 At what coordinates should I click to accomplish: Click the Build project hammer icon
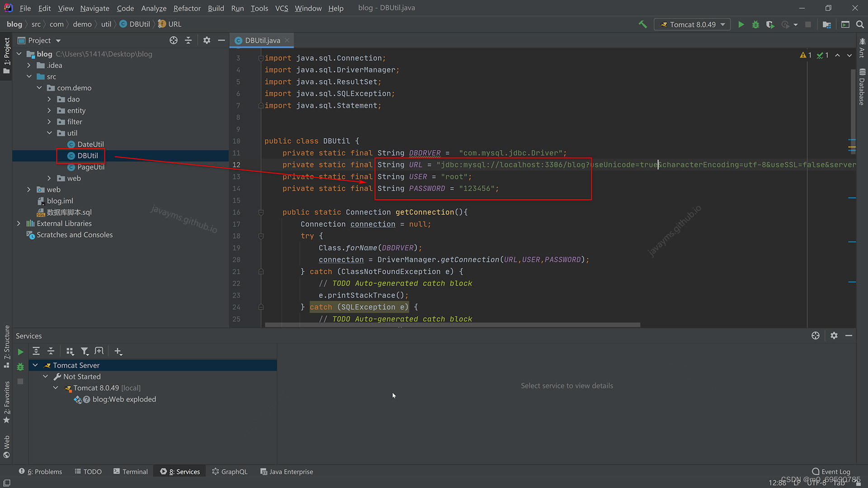click(x=642, y=24)
